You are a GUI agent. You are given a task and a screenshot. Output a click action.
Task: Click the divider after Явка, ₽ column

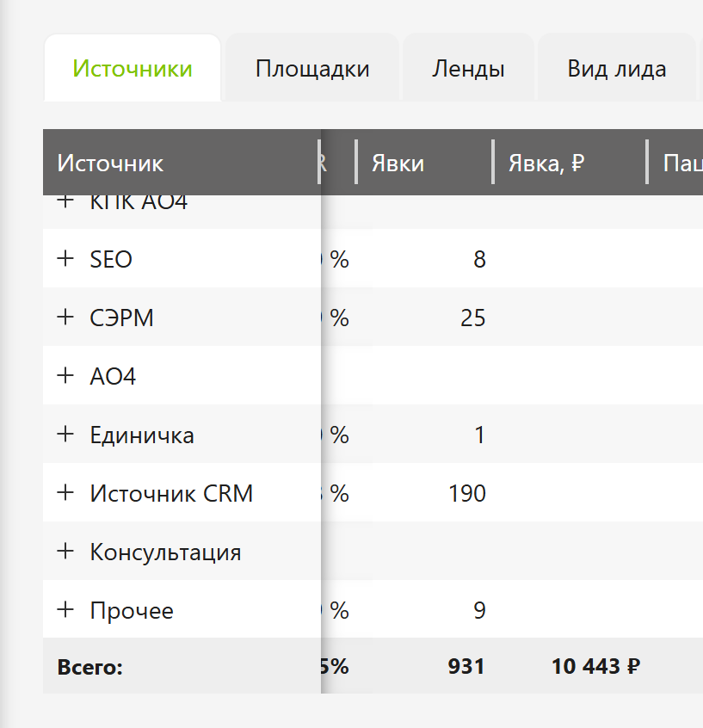647,162
